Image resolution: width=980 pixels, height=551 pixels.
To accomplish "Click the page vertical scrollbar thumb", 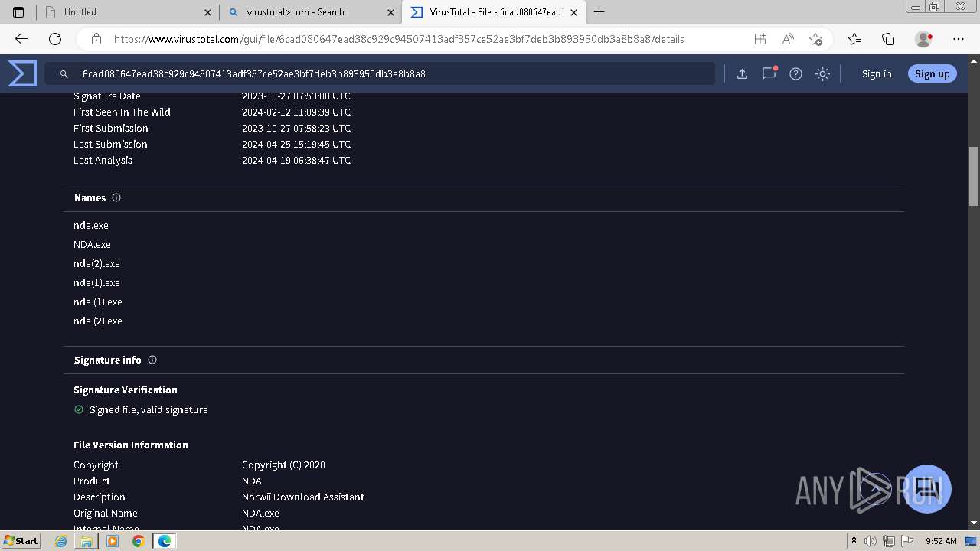I will coord(974,176).
